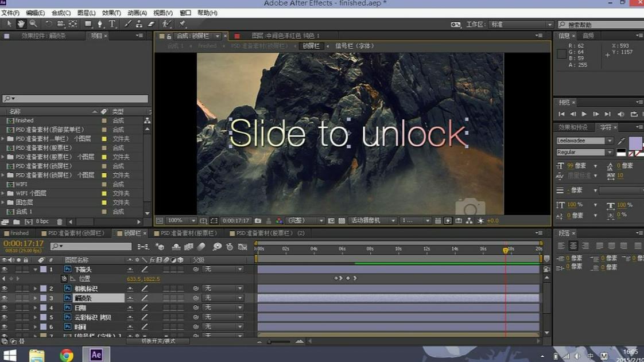The width and height of the screenshot is (644, 362).
Task: Toggle the stopwatch on the 位置 property
Action: pyautogui.click(x=64, y=278)
